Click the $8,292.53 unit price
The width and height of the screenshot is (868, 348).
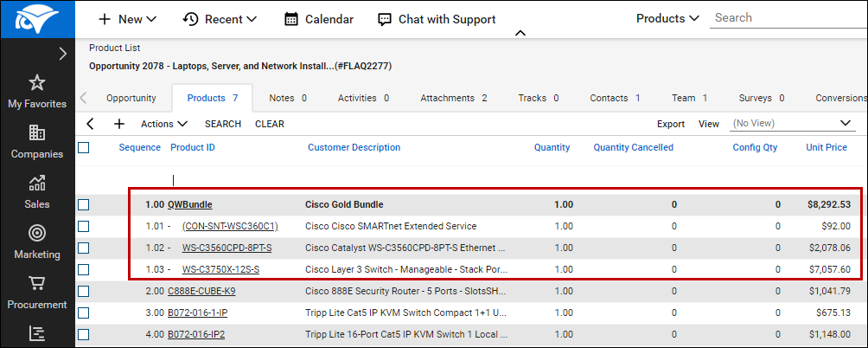(829, 204)
